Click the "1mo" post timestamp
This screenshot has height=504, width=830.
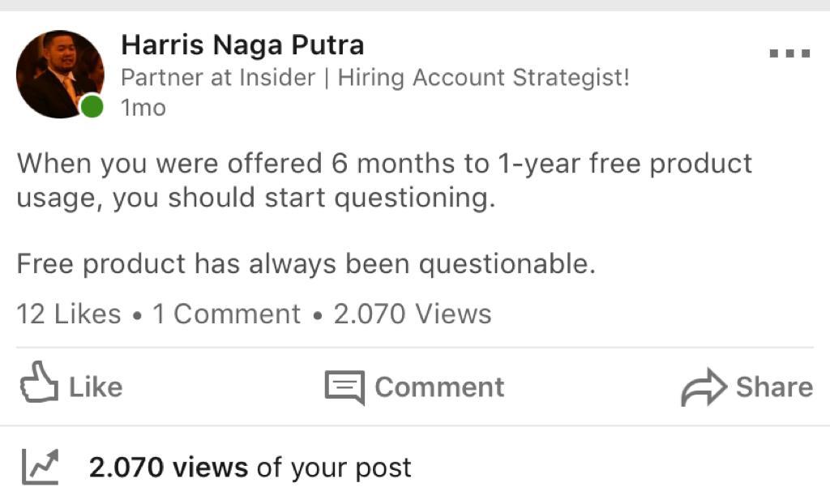[x=143, y=108]
